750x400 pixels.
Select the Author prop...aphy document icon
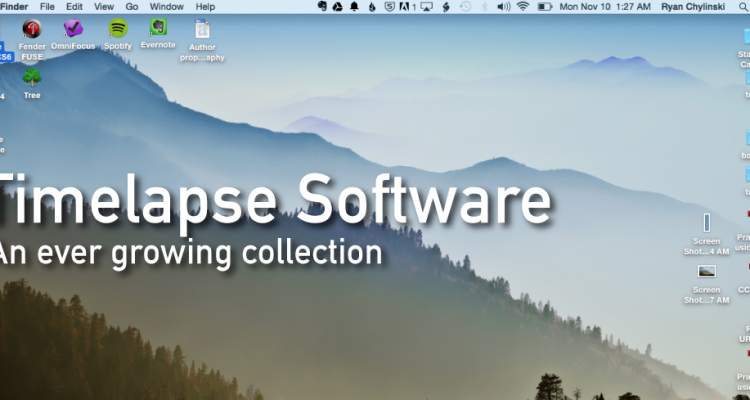click(202, 29)
